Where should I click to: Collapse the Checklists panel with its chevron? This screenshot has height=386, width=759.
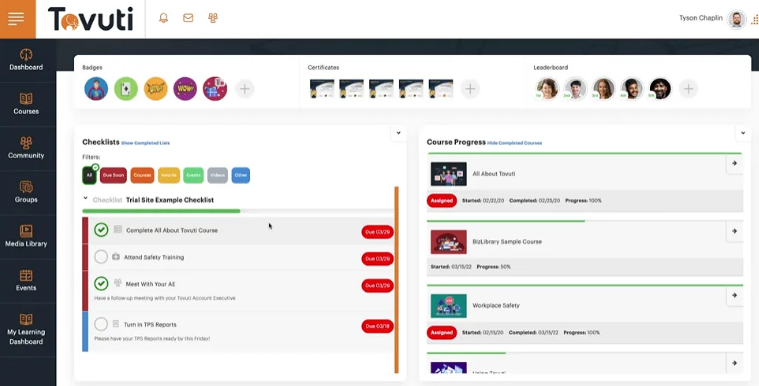[398, 133]
